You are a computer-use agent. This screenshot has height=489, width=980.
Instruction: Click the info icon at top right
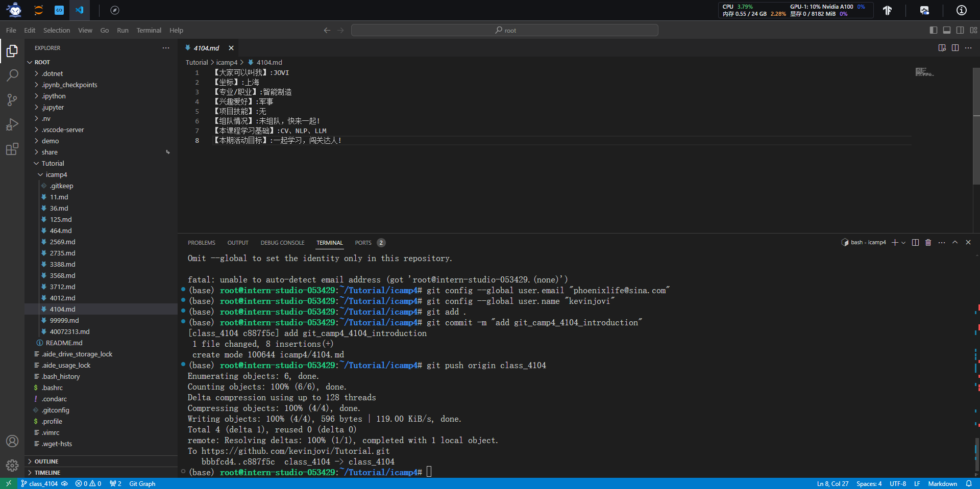(961, 10)
